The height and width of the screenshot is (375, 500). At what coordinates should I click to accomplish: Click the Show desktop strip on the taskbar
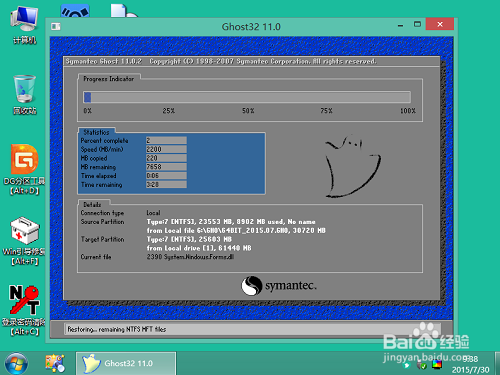click(x=497, y=363)
